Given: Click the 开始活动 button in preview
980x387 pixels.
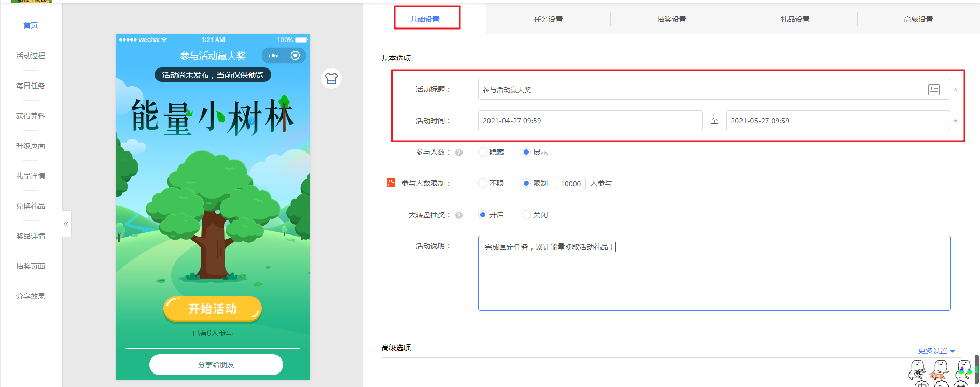Looking at the screenshot, I should coord(213,309).
